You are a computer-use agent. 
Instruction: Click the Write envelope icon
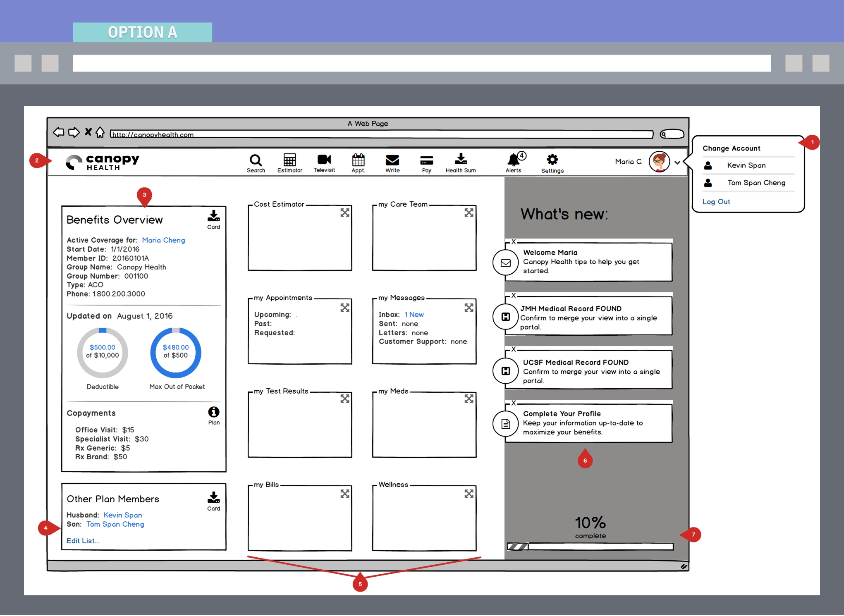[392, 163]
